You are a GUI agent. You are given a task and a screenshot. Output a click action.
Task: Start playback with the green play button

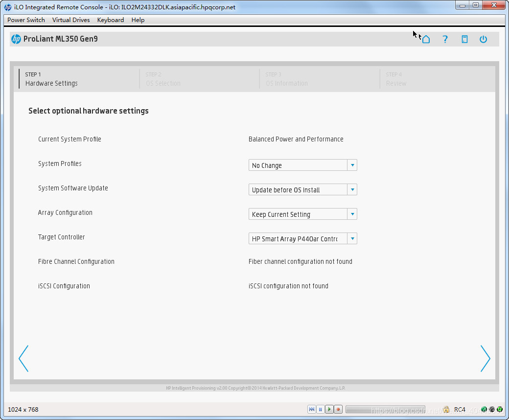[329, 409]
